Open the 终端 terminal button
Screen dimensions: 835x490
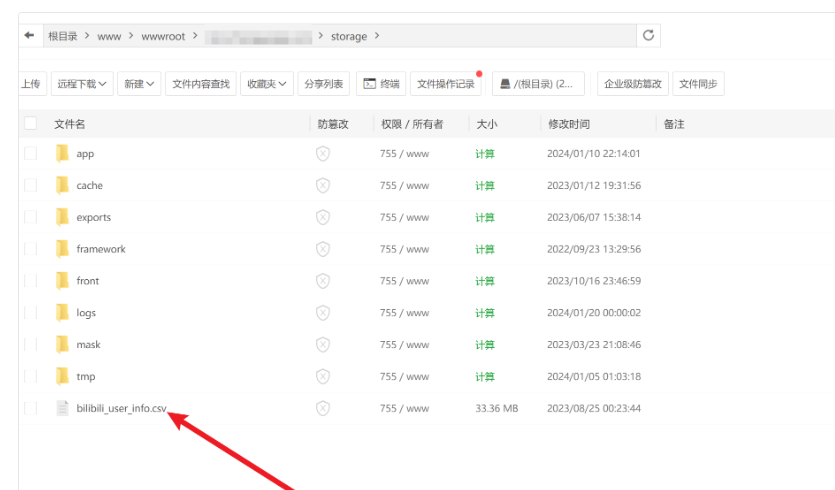tap(381, 84)
